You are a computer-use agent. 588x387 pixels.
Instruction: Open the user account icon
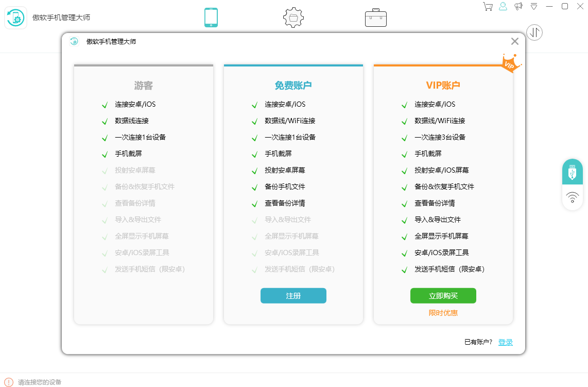503,6
